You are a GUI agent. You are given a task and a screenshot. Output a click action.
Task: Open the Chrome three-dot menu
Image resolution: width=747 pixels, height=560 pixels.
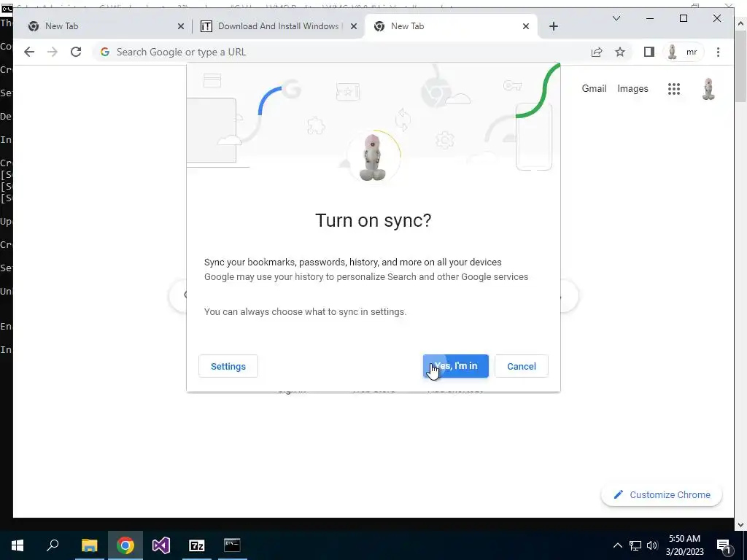(718, 52)
